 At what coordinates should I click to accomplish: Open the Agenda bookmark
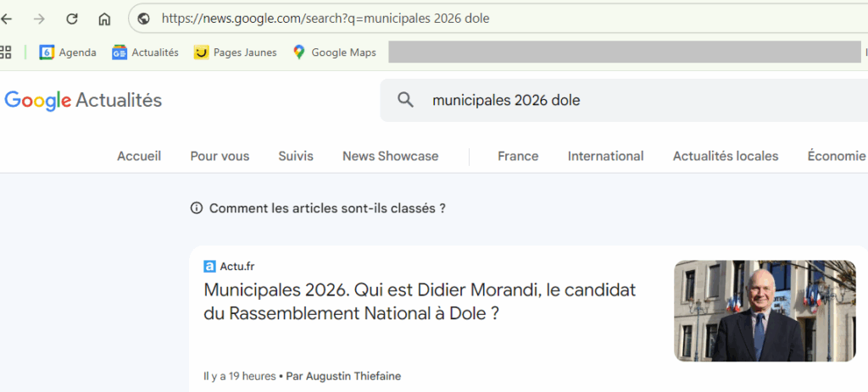pos(68,52)
